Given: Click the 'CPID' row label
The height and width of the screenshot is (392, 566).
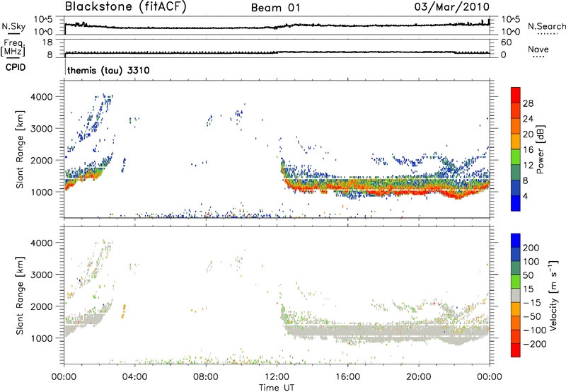Looking at the screenshot, I should (16, 67).
